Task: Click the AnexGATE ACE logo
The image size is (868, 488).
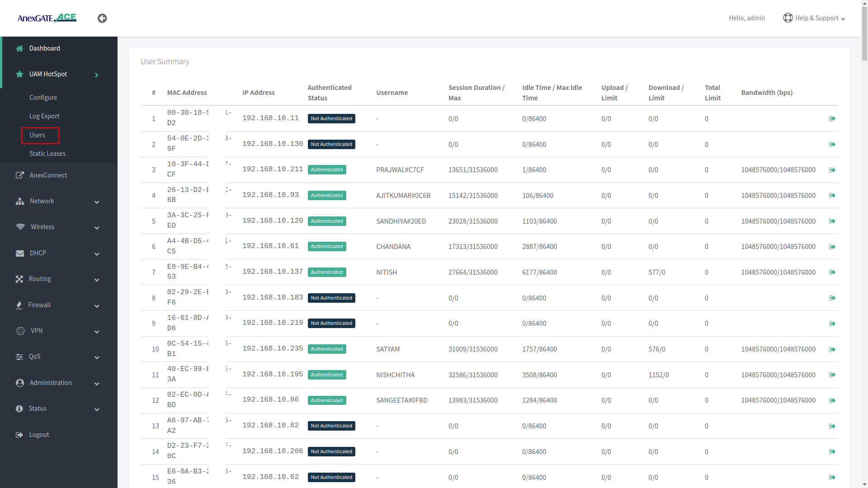Action: (x=47, y=18)
